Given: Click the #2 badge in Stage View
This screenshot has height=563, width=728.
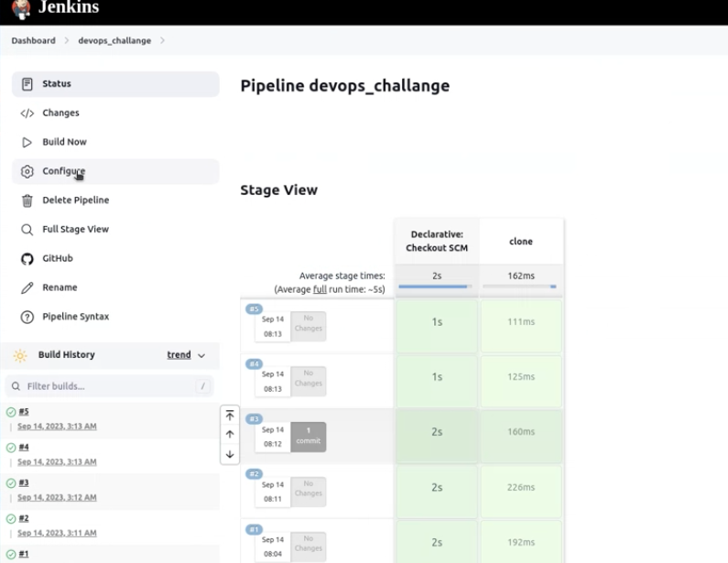Looking at the screenshot, I should click(254, 474).
